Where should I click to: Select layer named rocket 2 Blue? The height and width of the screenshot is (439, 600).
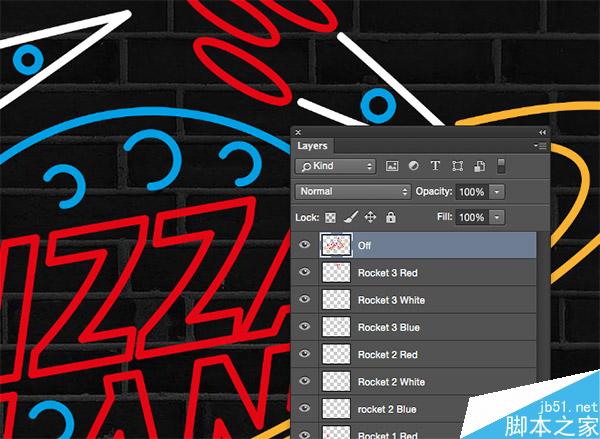[414, 408]
